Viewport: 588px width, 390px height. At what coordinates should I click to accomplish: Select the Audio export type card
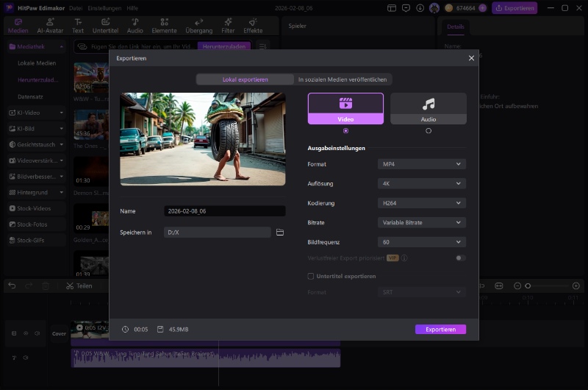coord(428,108)
